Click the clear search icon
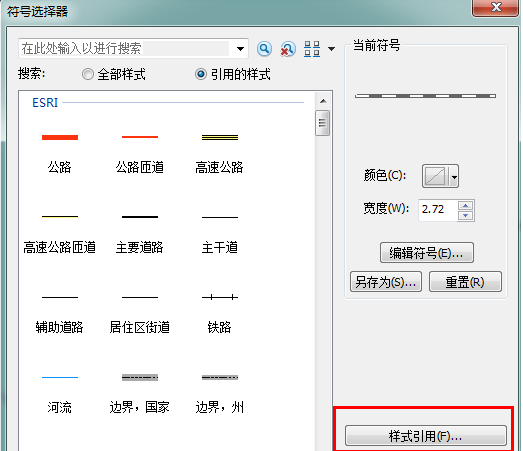The height and width of the screenshot is (451, 523). tap(288, 49)
